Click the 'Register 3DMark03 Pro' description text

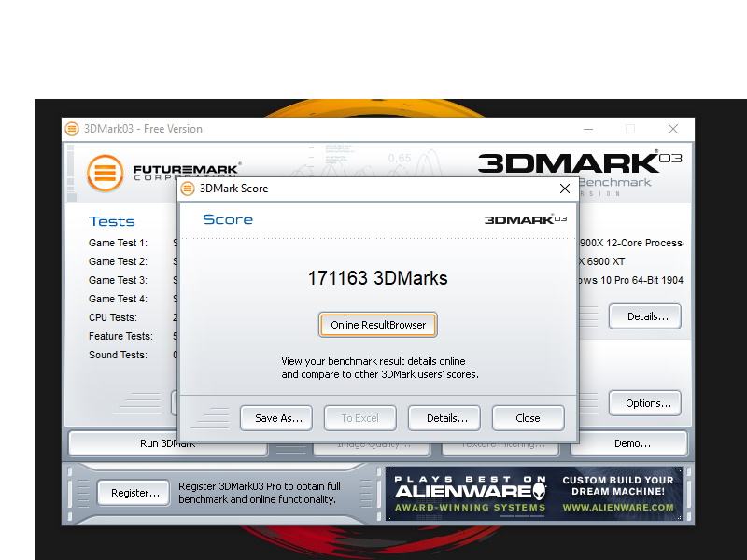tap(260, 493)
